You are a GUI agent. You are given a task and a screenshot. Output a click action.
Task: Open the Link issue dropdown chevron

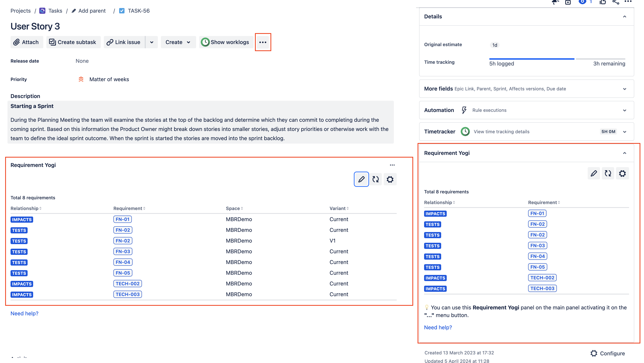tap(152, 42)
